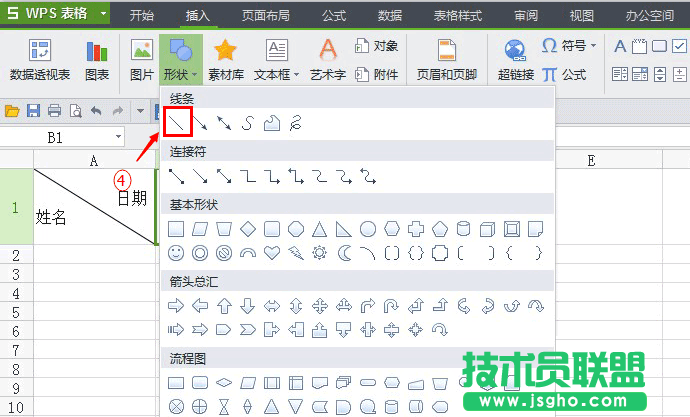This screenshot has width=690, height=417.
Task: Expand the quick access toolbar customize arrow
Action: pyautogui.click(x=140, y=111)
